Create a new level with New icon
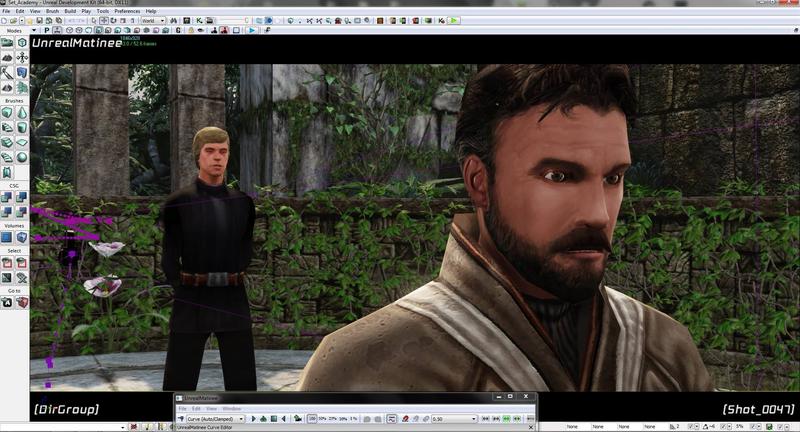The height and width of the screenshot is (432, 800). tap(4, 20)
